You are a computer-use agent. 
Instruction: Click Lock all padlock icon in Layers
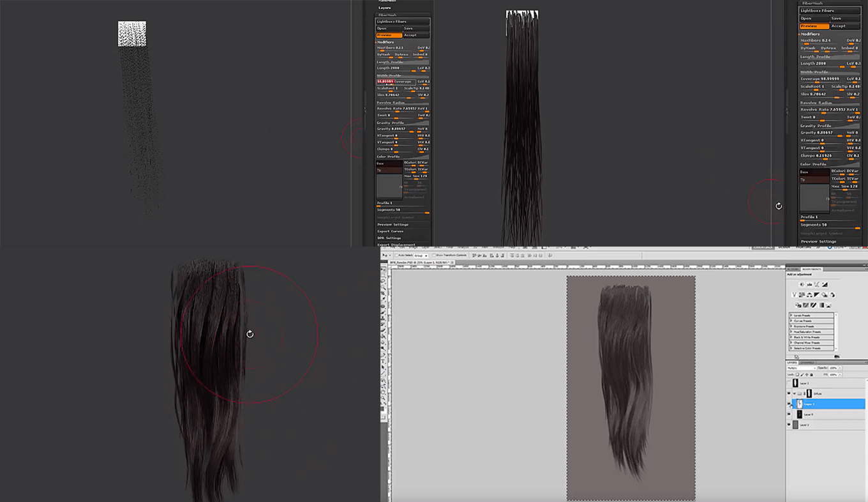(x=811, y=375)
